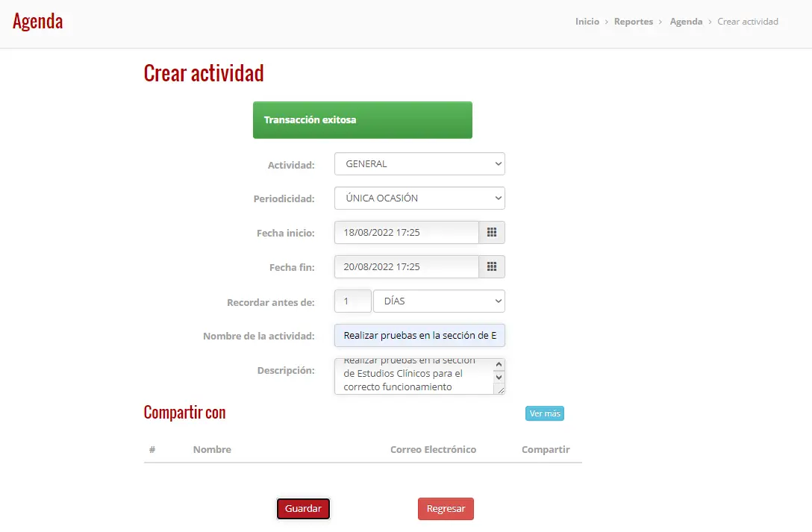This screenshot has width=812, height=532.
Task: Click the description scrollbar up arrow
Action: (x=499, y=364)
